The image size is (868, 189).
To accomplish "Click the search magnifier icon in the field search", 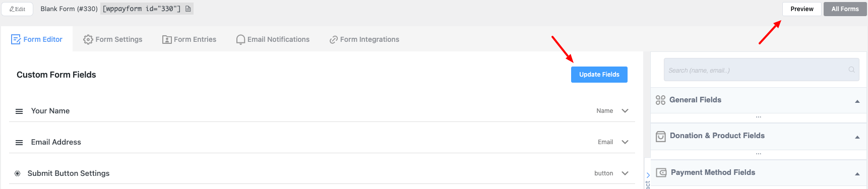I will click(x=852, y=70).
